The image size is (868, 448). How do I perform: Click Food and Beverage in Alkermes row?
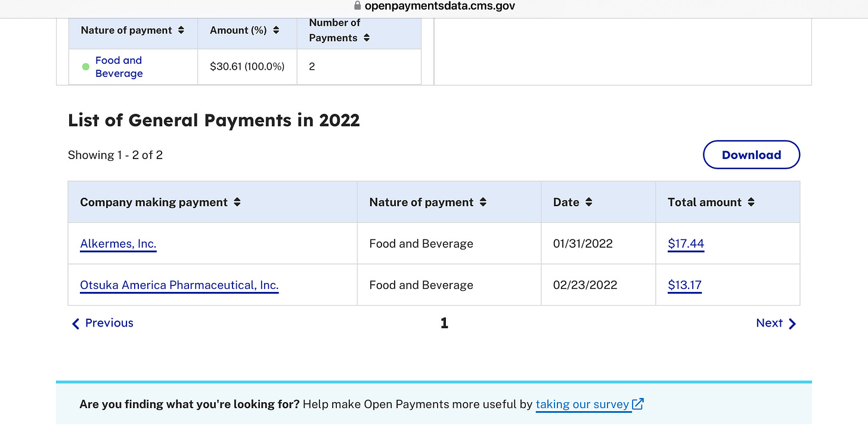click(421, 244)
